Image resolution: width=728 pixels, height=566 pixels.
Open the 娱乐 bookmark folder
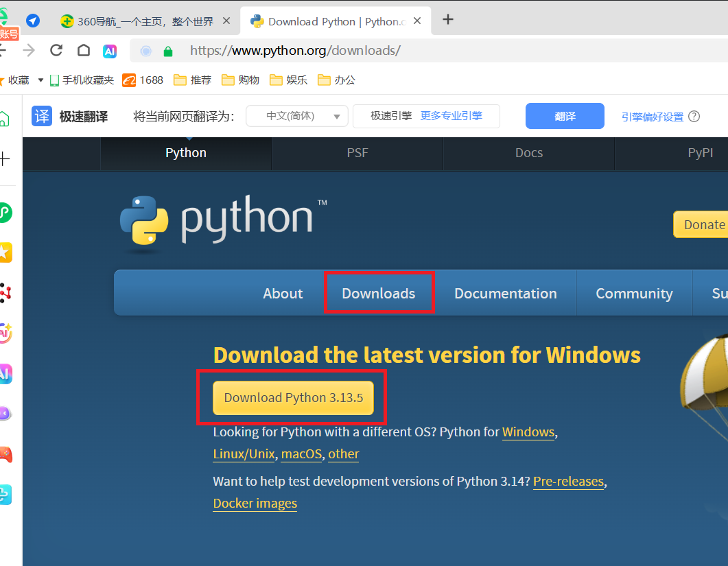coord(288,80)
